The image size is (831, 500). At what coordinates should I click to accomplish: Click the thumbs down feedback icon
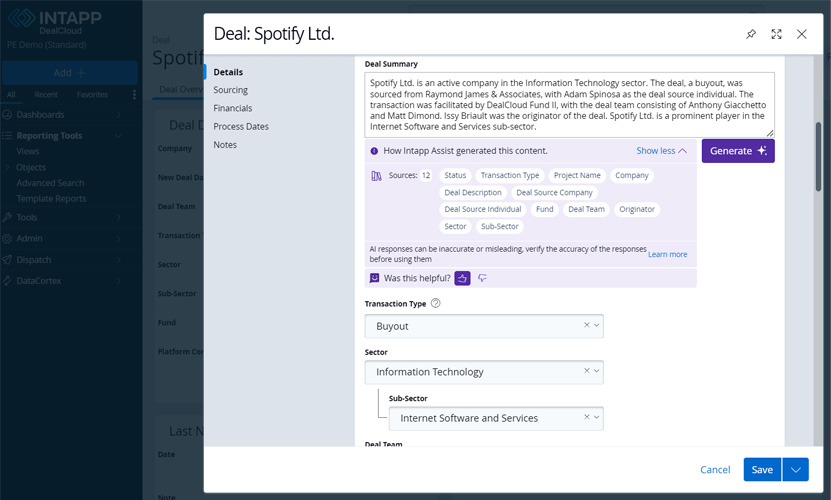coord(482,278)
